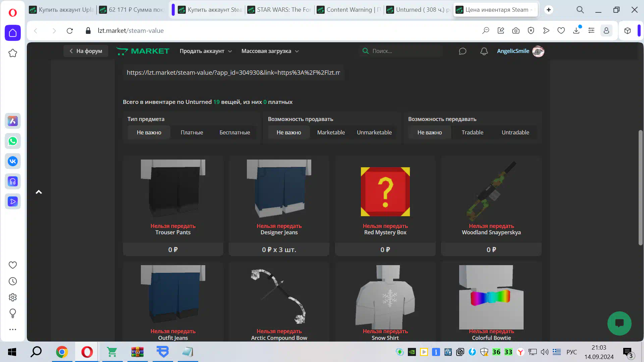Open Opera menu logo button

[13, 12]
